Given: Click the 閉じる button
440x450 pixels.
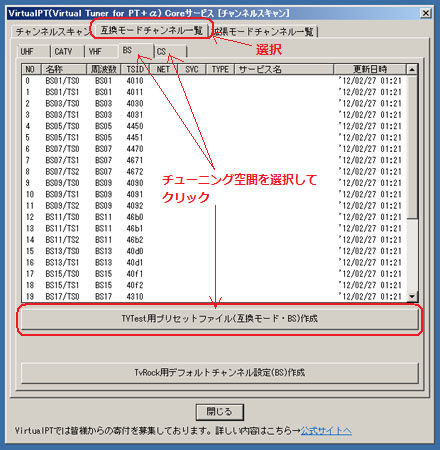Looking at the screenshot, I should point(220,412).
